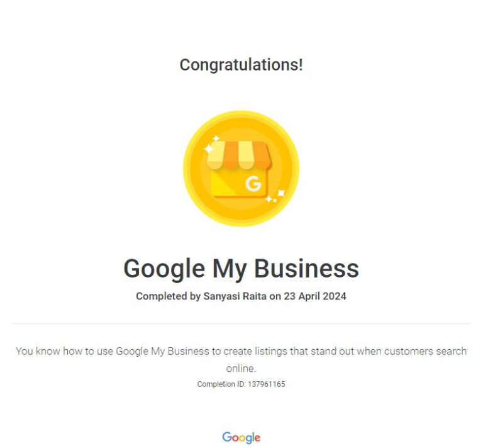This screenshot has width=483, height=448.
Task: Click the 'You know how to use' description
Action: coord(241,359)
